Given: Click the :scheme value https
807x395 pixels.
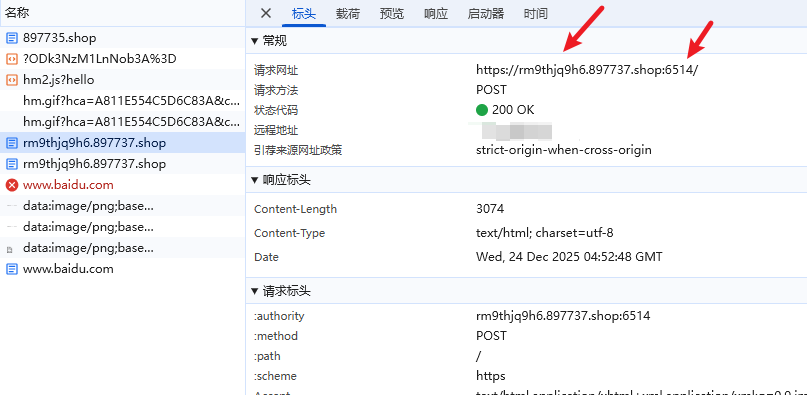Looking at the screenshot, I should coord(490,376).
